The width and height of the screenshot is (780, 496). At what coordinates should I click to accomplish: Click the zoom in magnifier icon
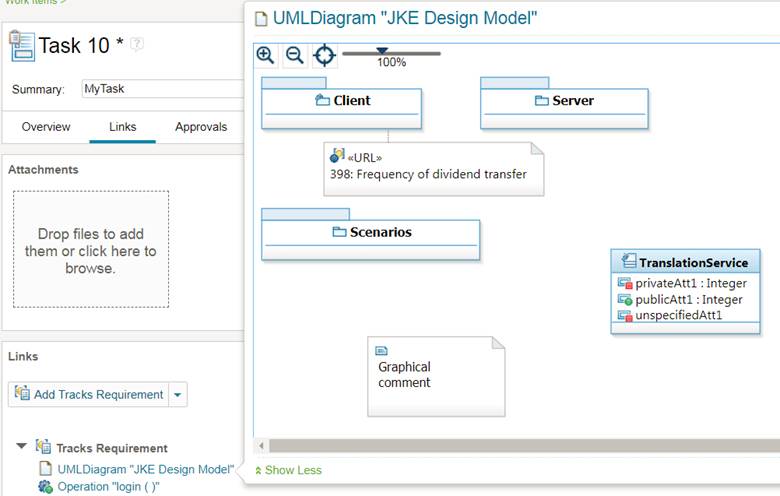point(265,56)
